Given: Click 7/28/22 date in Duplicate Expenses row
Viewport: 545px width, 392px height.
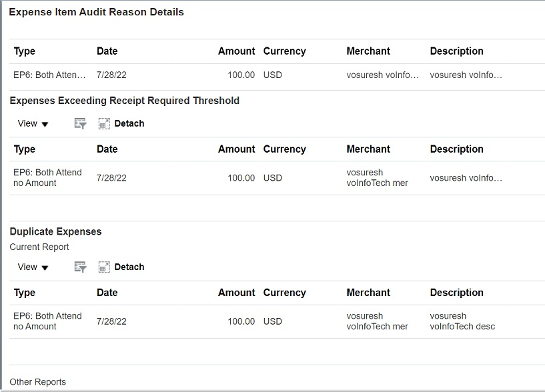Looking at the screenshot, I should click(111, 321).
